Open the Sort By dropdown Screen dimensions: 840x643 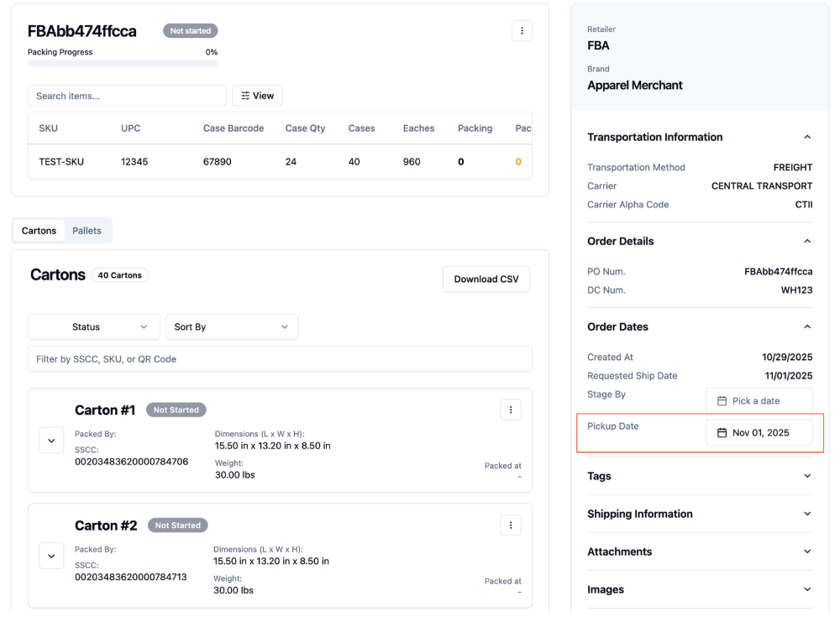pos(232,327)
